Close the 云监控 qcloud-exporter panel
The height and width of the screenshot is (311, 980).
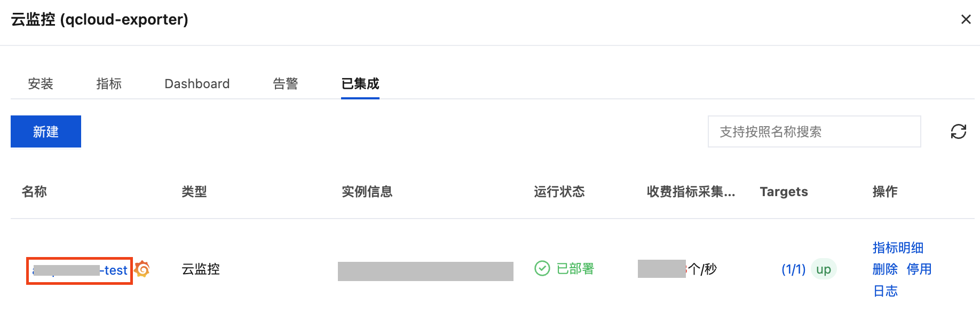tap(966, 20)
